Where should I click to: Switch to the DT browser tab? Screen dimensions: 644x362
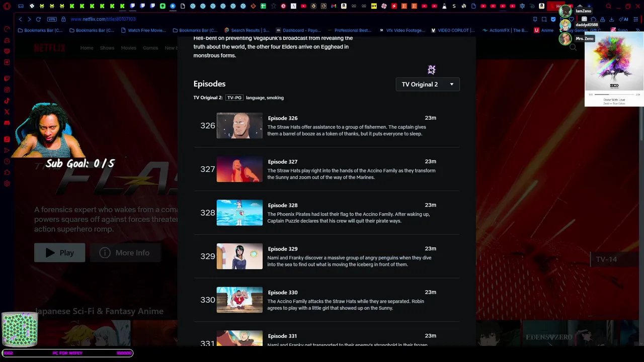pos(374,6)
